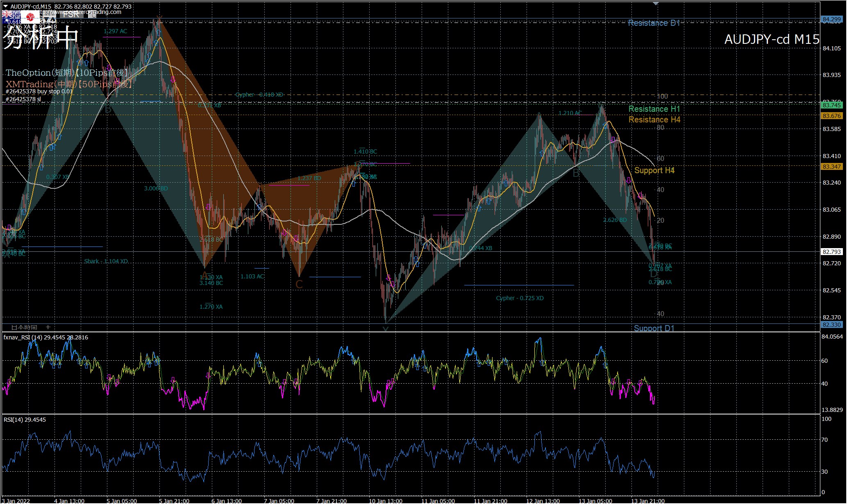
Task: Click the Support H4 price tag 83.347
Action: [831, 167]
